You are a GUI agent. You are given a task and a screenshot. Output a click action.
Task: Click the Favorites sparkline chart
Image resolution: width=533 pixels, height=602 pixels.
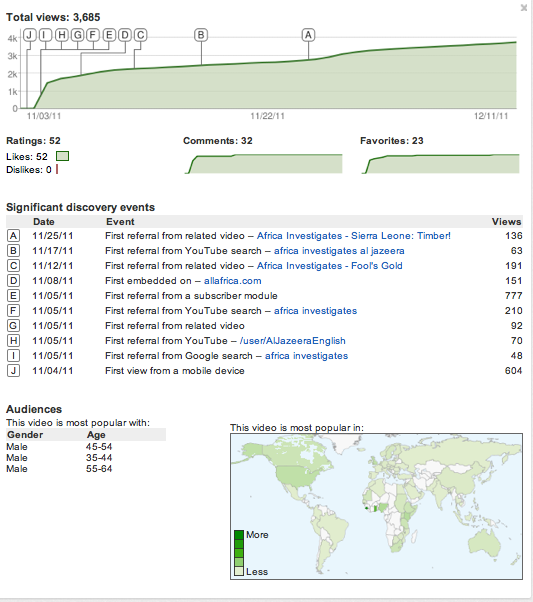(x=440, y=164)
